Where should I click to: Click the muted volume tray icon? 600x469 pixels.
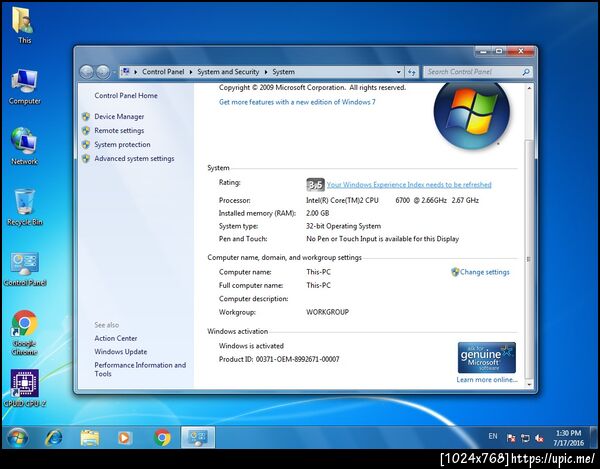[540, 438]
